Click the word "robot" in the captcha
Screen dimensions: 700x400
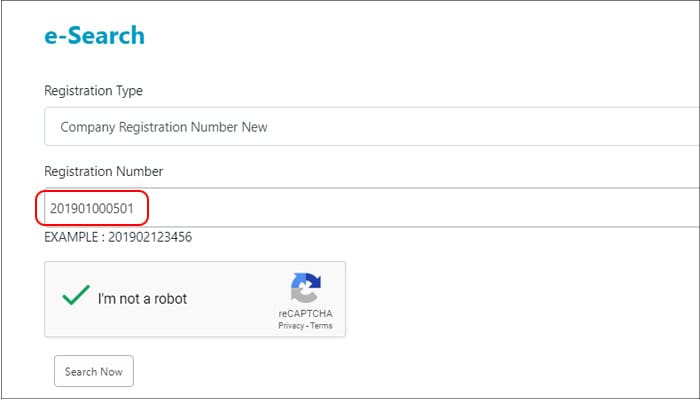coord(169,298)
